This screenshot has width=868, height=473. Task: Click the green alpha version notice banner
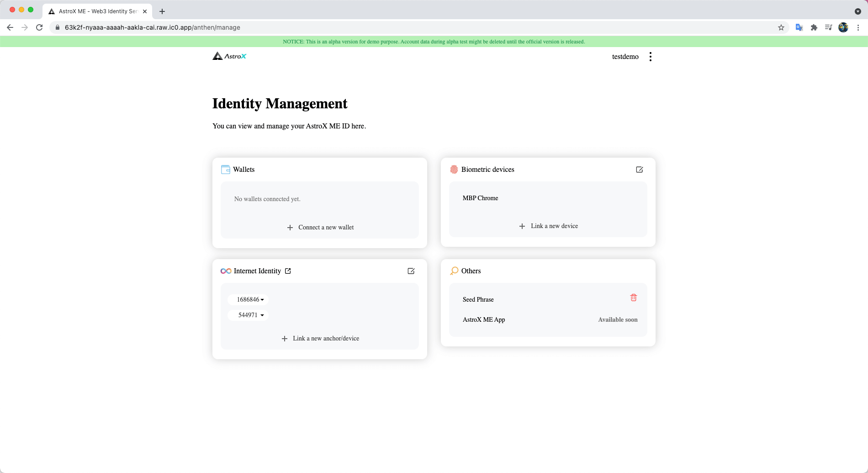pos(434,42)
